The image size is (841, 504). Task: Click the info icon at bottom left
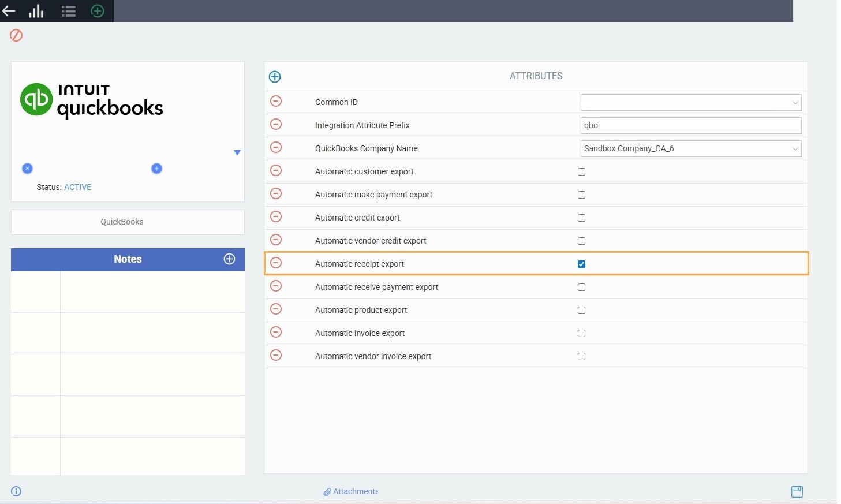tap(16, 491)
